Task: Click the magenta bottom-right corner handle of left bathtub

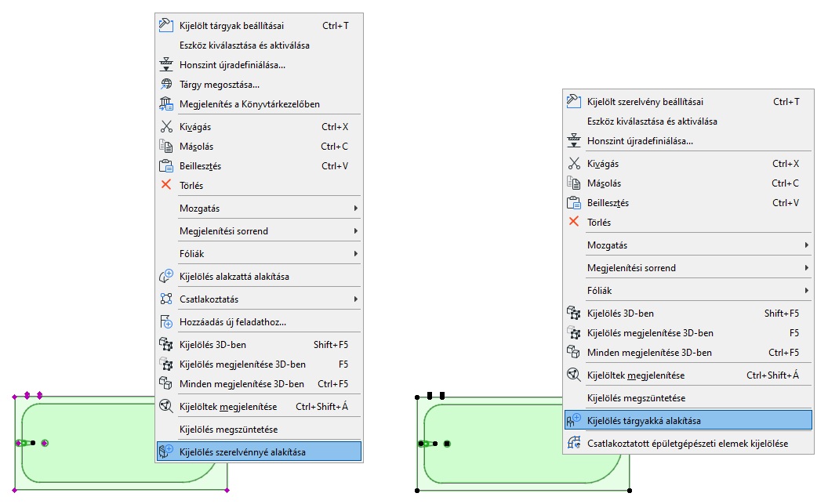Action: point(227,490)
